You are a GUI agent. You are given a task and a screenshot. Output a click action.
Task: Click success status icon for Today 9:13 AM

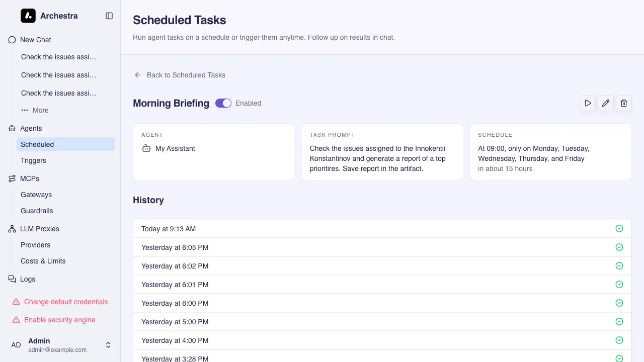[619, 229]
